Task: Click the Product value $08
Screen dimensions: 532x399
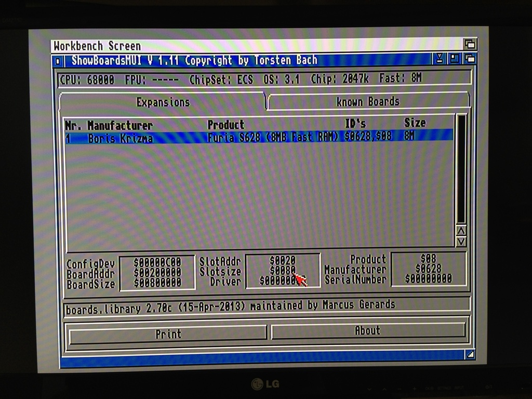Action: coord(428,258)
